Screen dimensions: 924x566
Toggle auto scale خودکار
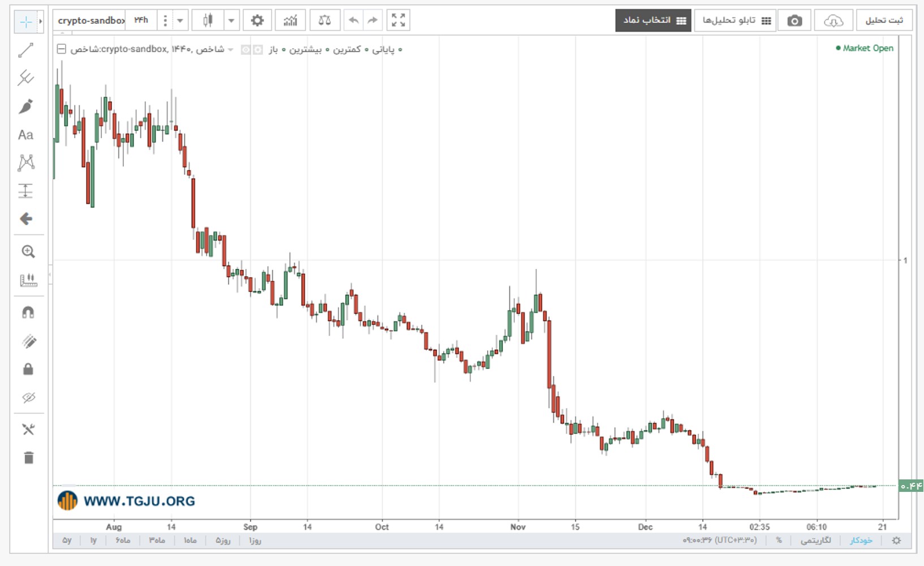tap(861, 541)
